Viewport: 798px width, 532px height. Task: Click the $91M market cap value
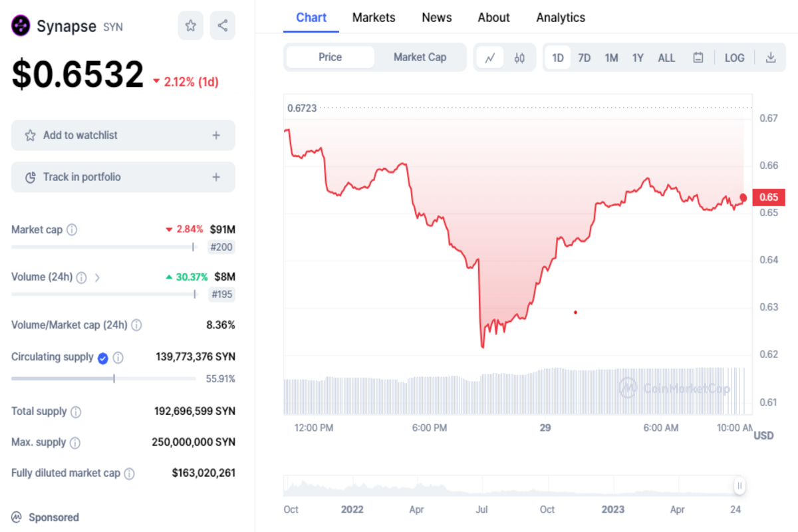pyautogui.click(x=223, y=230)
